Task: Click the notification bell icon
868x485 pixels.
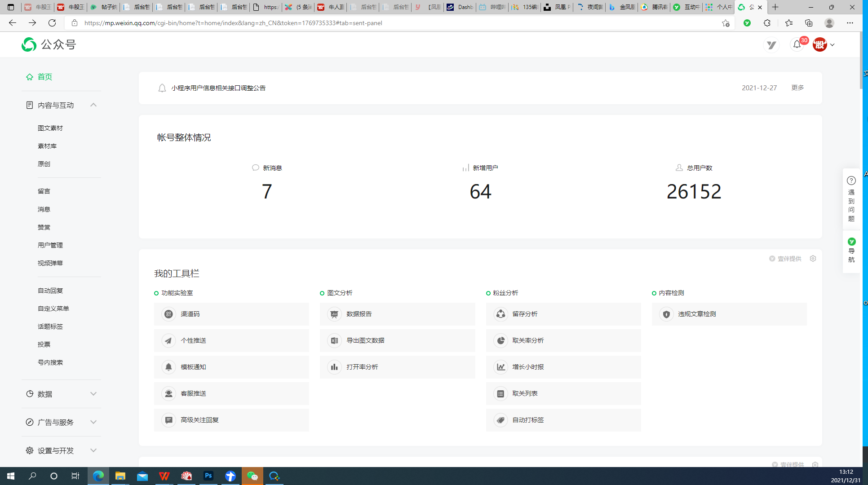Action: [x=797, y=44]
